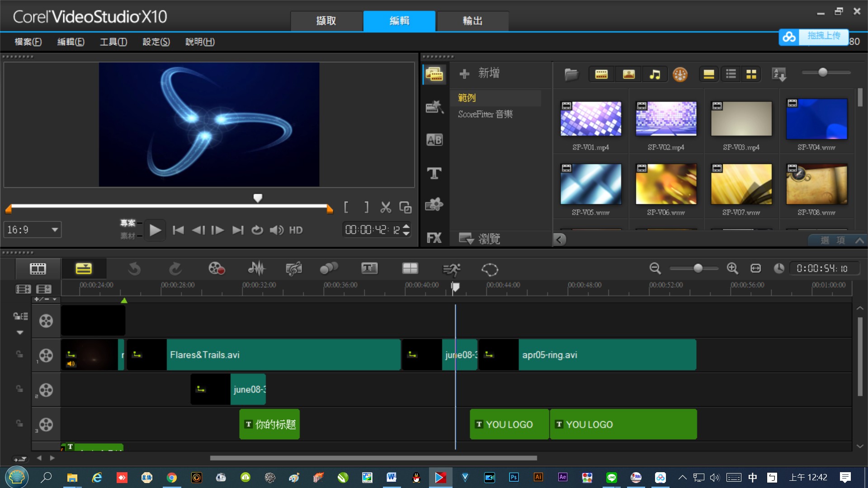Screen dimensions: 868x488
Task: Toggle HD preview mode
Action: tap(296, 230)
